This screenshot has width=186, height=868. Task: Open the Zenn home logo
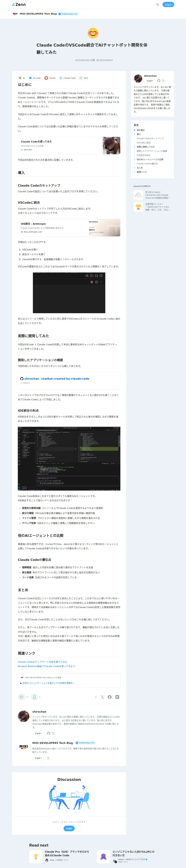tap(19, 4)
